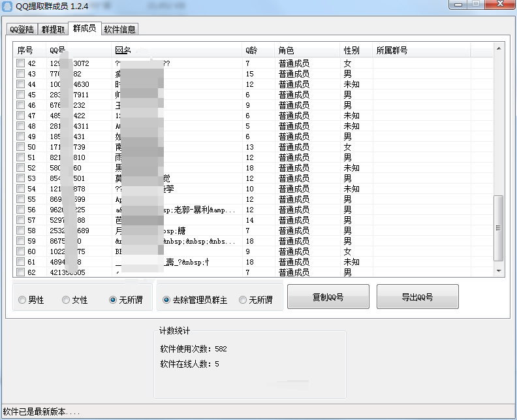This screenshot has height=420, width=517.
Task: Click the 软件在线人数: 5 text
Action: pyautogui.click(x=189, y=364)
